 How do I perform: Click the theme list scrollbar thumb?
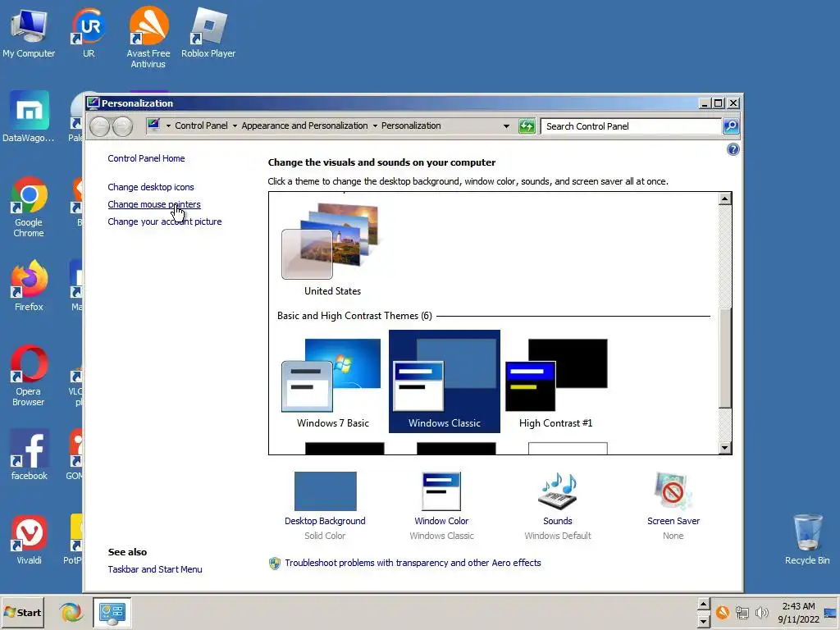point(725,358)
